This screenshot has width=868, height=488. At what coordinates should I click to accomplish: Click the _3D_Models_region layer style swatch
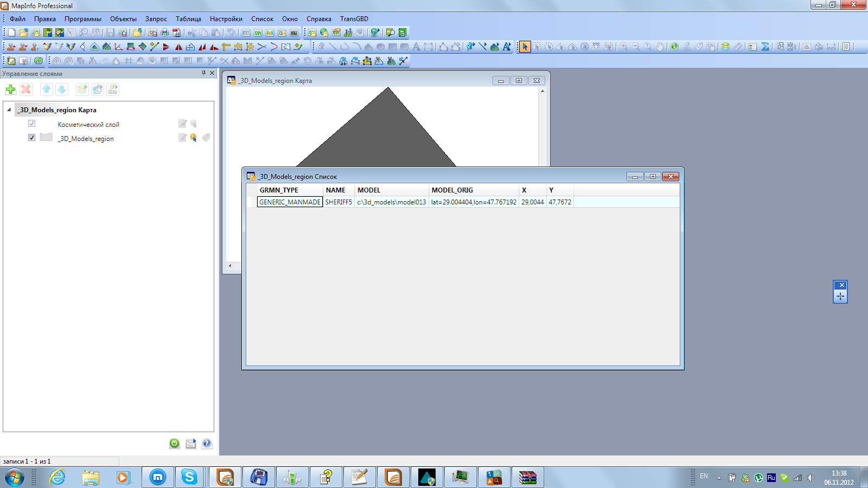click(46, 138)
